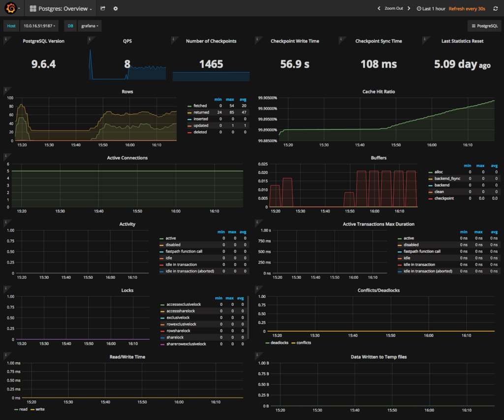This screenshot has width=504, height=420.
Task: Click info corner of Checkpoint Write Time panel
Action: tap(257, 39)
